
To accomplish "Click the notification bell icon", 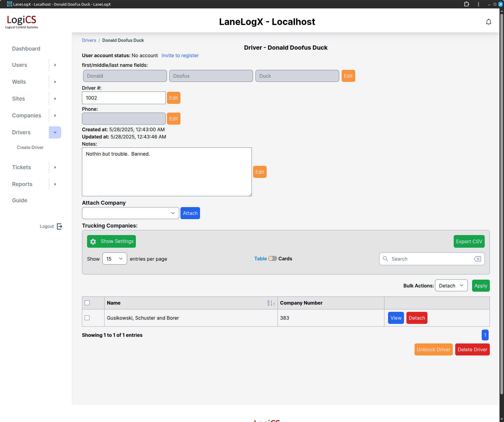I will pos(488,22).
